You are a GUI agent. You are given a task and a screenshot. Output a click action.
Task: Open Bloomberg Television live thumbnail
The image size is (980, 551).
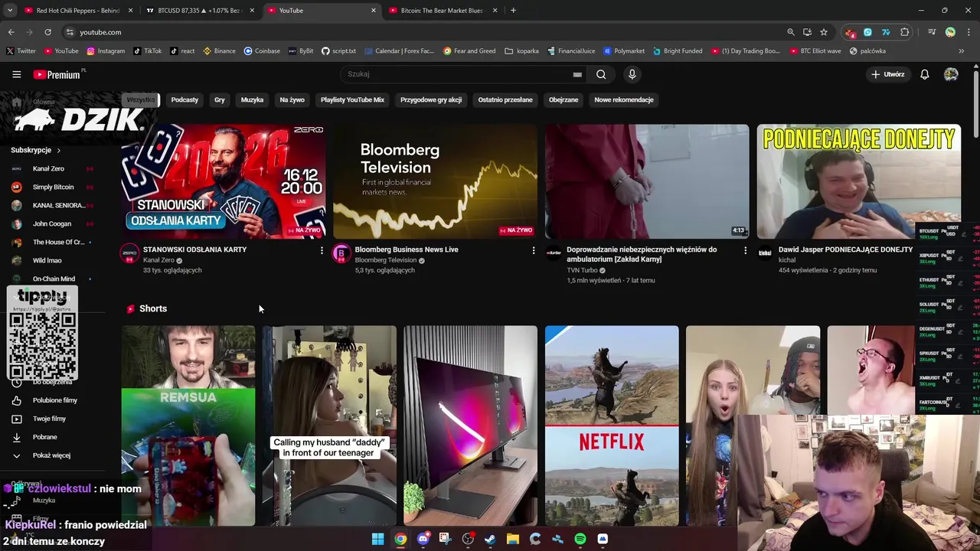pos(435,181)
